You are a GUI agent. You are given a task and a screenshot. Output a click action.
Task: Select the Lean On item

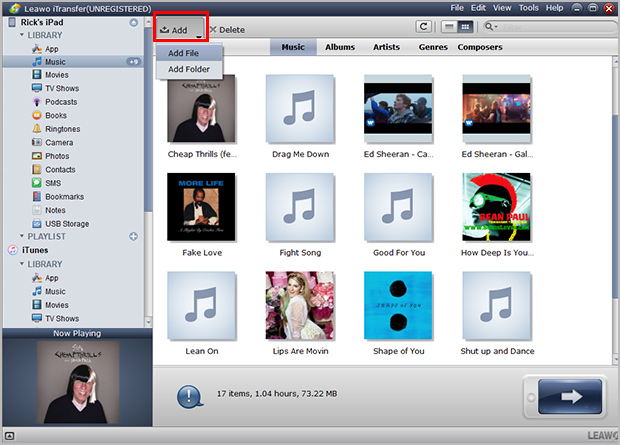pos(202,305)
